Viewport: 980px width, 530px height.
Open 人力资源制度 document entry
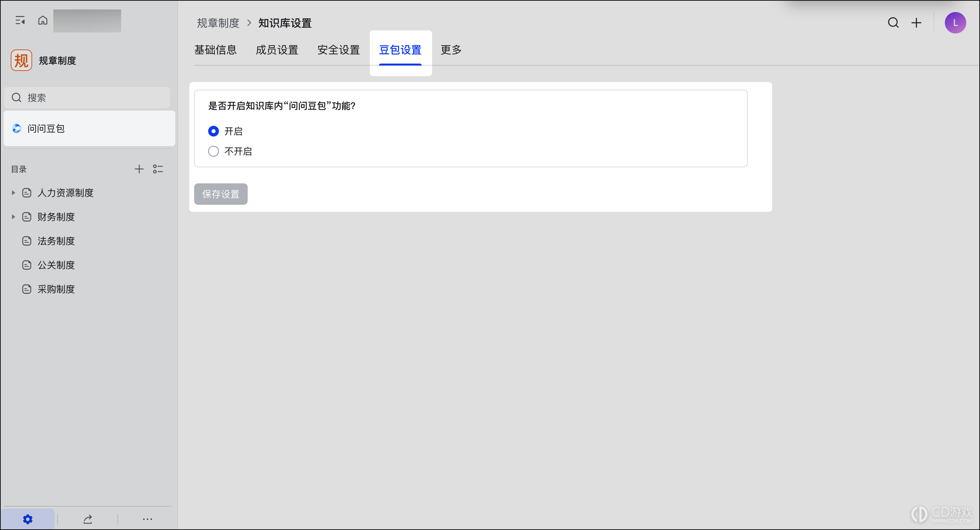pyautogui.click(x=66, y=193)
